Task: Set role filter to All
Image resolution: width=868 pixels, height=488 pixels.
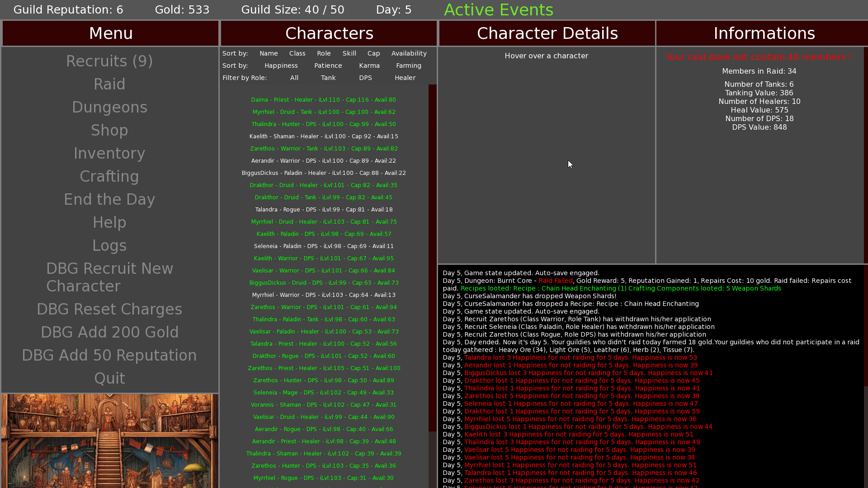Action: (x=294, y=78)
